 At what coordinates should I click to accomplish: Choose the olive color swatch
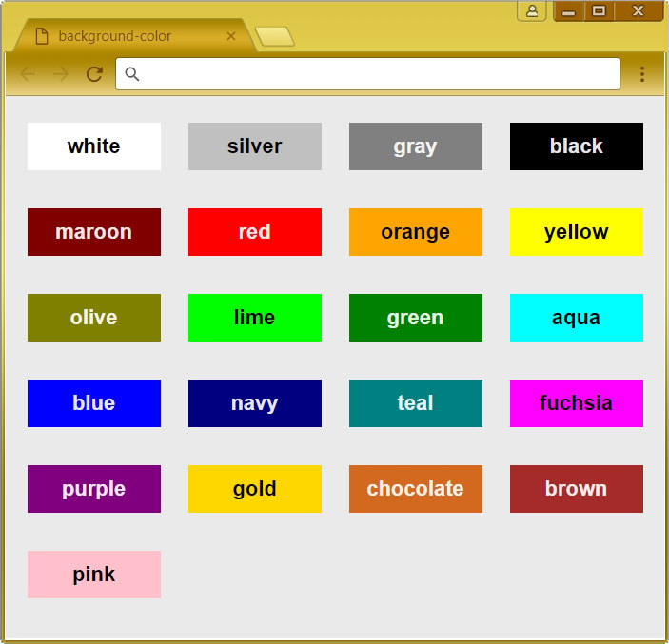coord(94,318)
